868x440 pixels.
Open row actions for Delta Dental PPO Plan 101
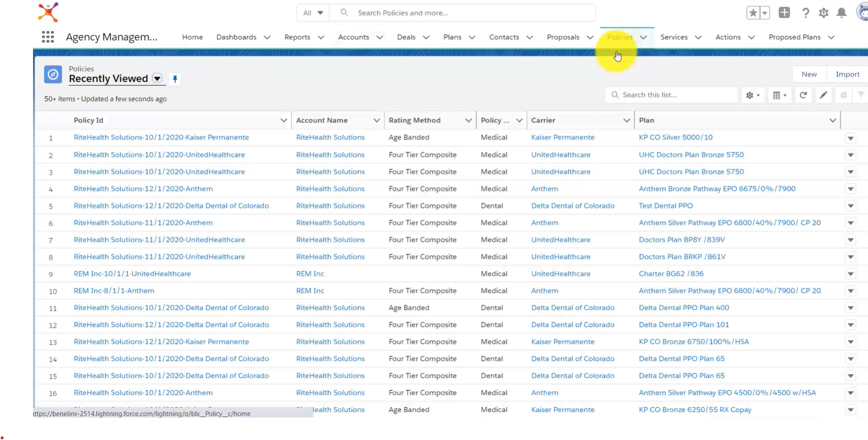pyautogui.click(x=850, y=325)
